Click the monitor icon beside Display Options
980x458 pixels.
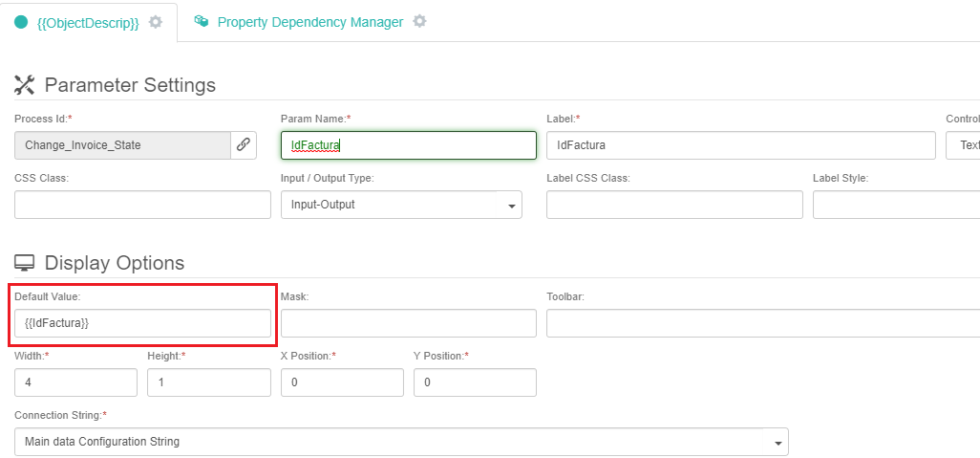click(x=25, y=263)
